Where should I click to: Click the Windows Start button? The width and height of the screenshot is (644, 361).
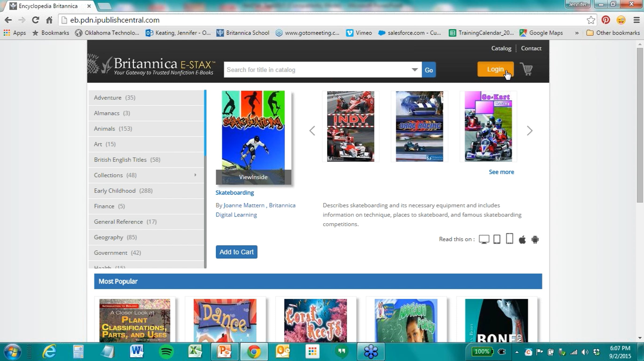point(12,351)
